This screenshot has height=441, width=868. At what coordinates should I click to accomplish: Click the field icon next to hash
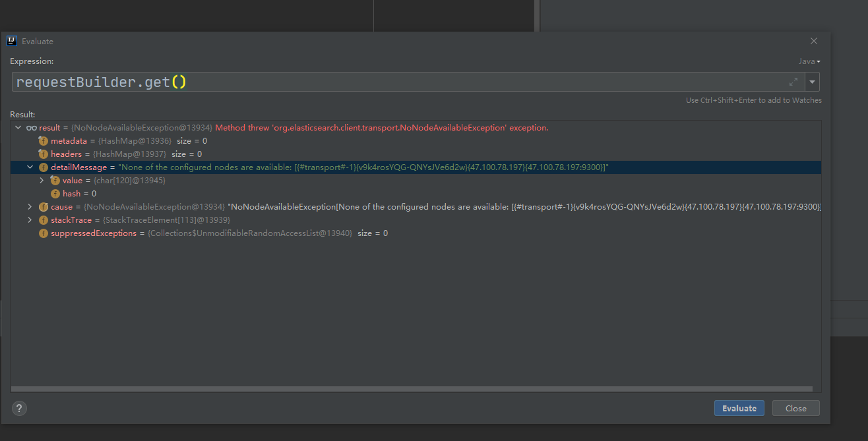pos(55,194)
